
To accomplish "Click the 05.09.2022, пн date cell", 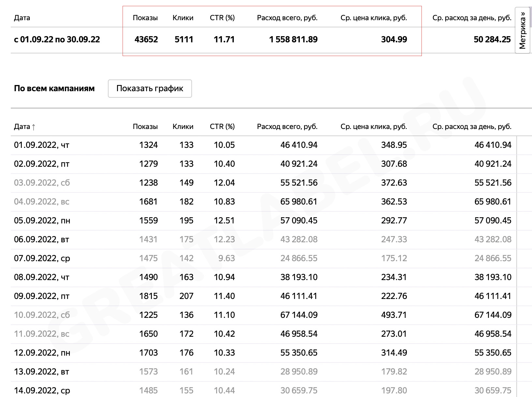I will click(42, 220).
